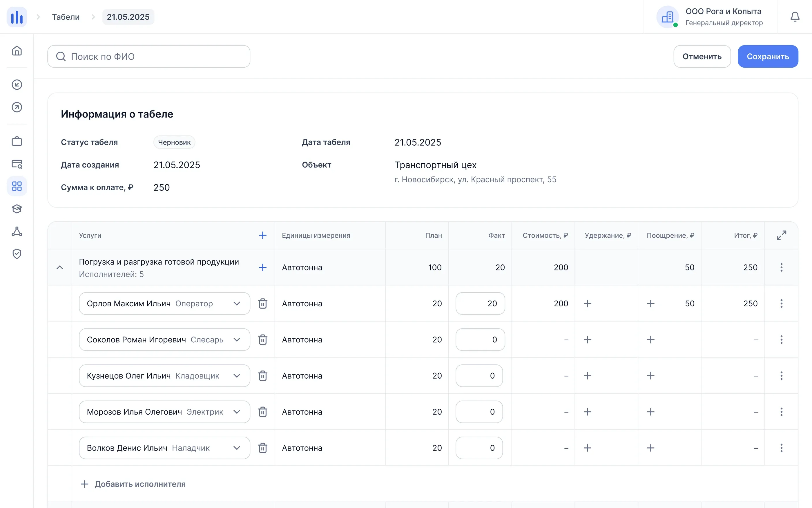The height and width of the screenshot is (508, 812).
Task: Click Сохранить button
Action: 768,57
